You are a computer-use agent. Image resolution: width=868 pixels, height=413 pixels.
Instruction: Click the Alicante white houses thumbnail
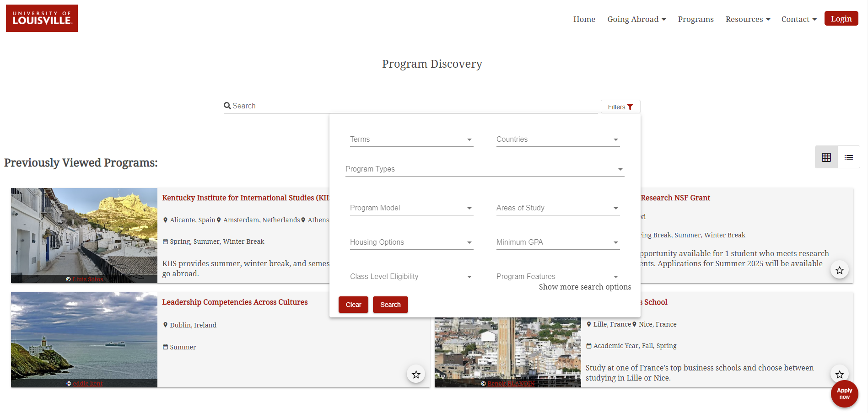click(84, 236)
